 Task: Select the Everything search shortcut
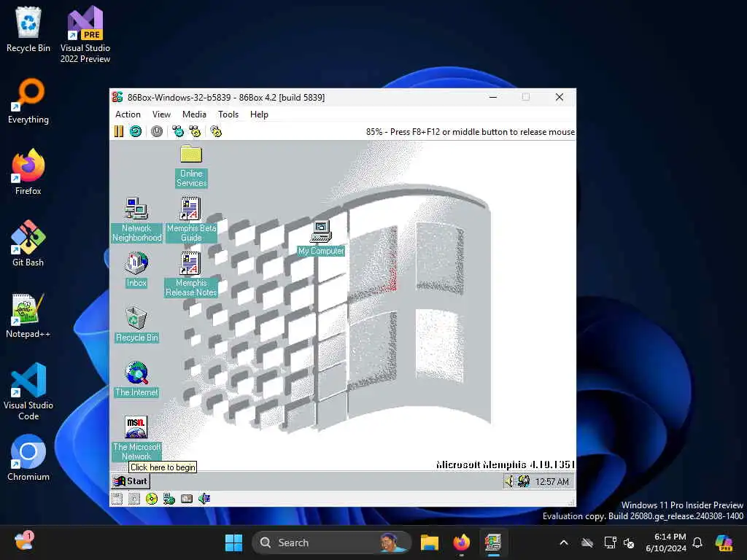pos(28,101)
